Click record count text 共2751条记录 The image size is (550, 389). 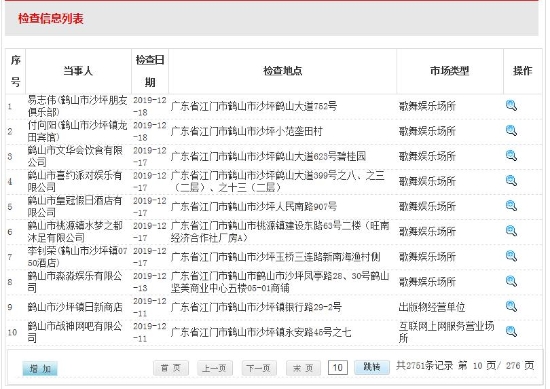click(424, 366)
